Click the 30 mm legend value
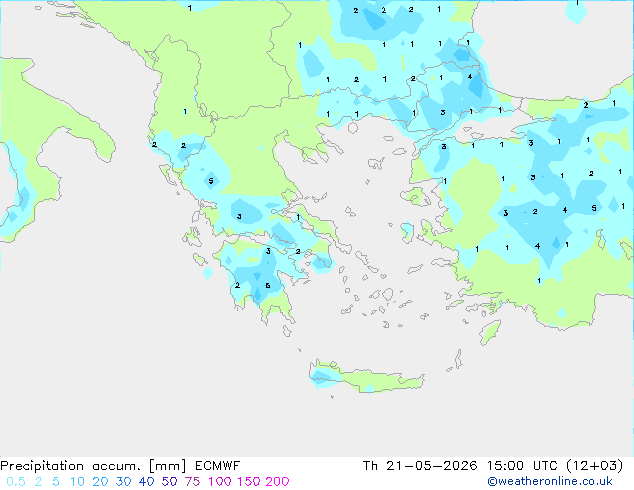 [x=123, y=482]
